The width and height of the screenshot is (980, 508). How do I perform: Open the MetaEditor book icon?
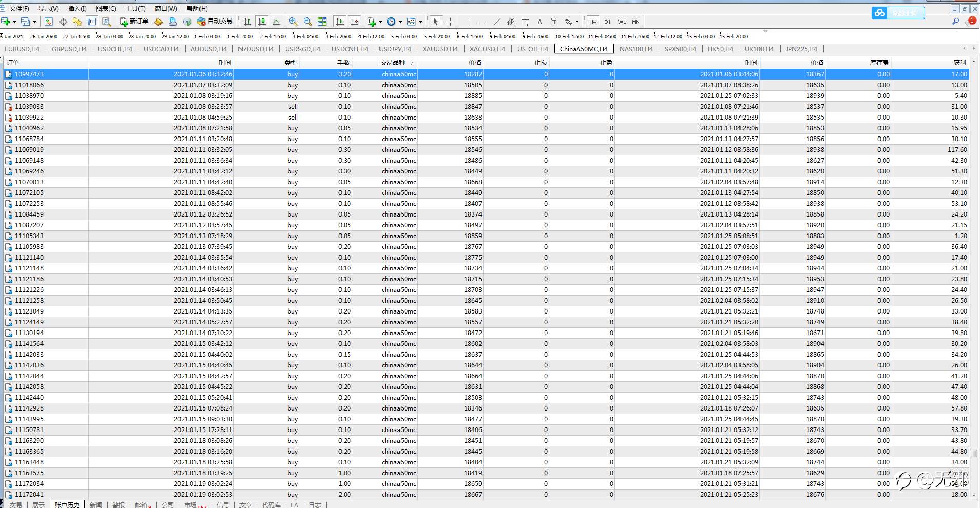tap(158, 22)
